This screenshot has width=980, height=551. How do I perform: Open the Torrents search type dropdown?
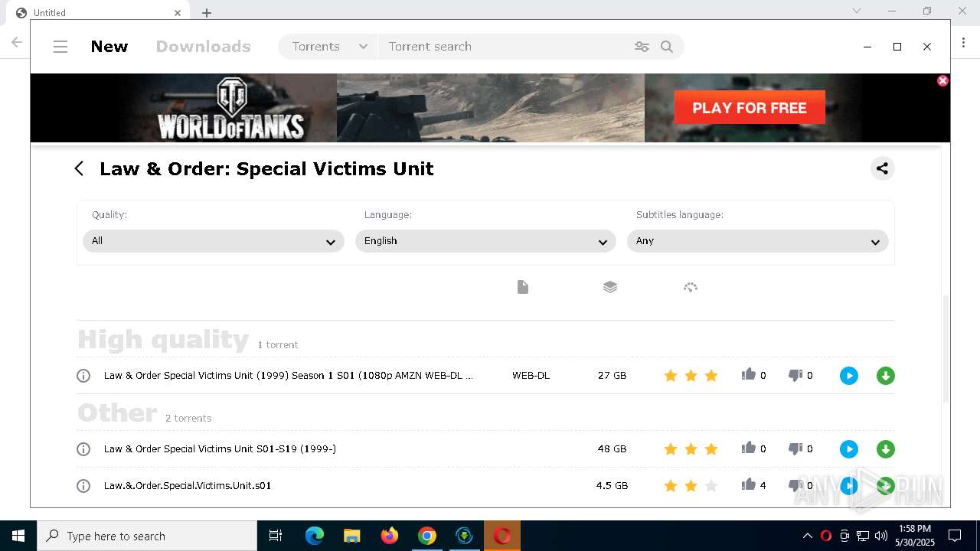329,47
